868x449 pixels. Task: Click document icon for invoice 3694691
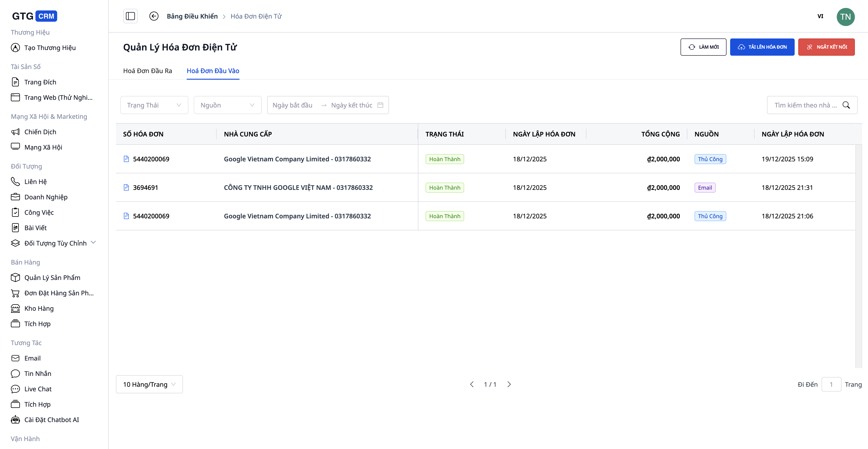126,188
